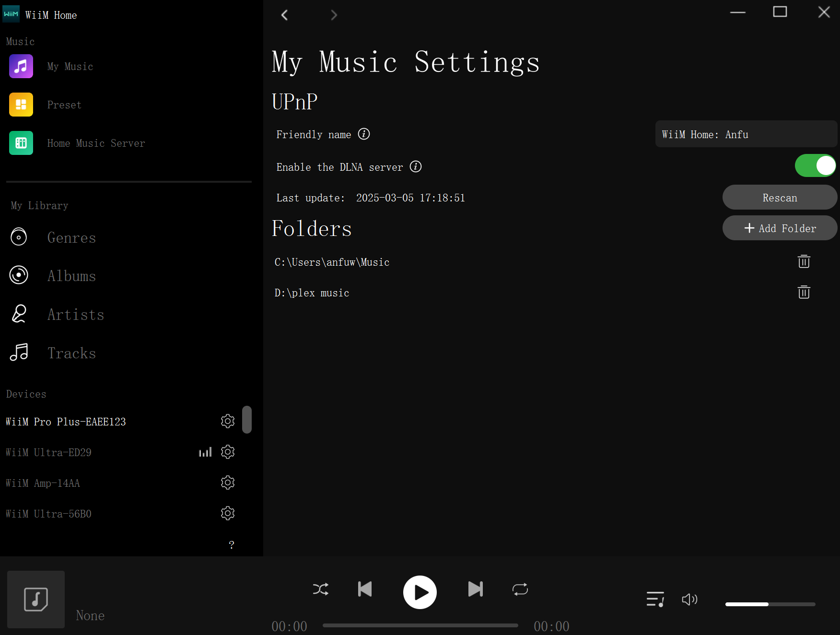
Task: Minimize the WiiM Home window
Action: pos(738,12)
